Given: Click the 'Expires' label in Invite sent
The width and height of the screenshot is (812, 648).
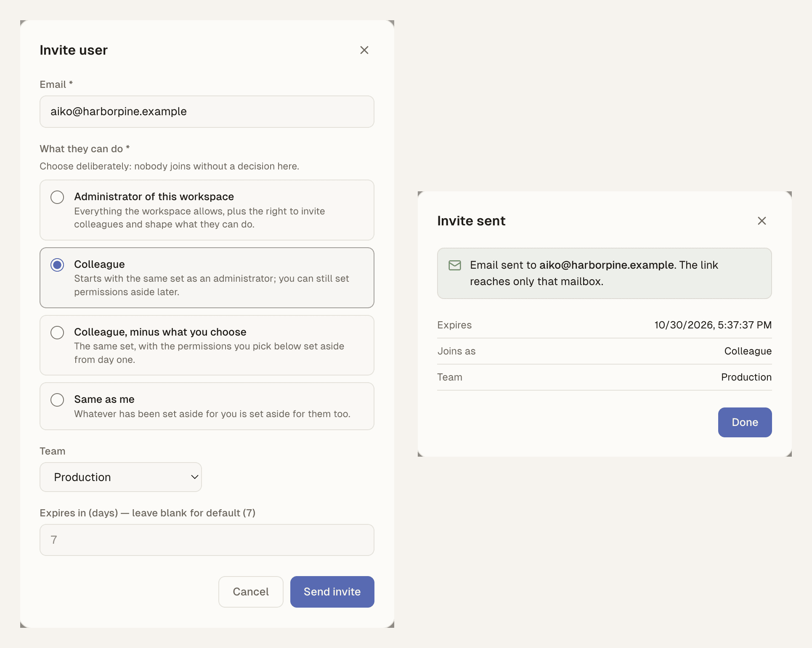Looking at the screenshot, I should click(x=454, y=325).
